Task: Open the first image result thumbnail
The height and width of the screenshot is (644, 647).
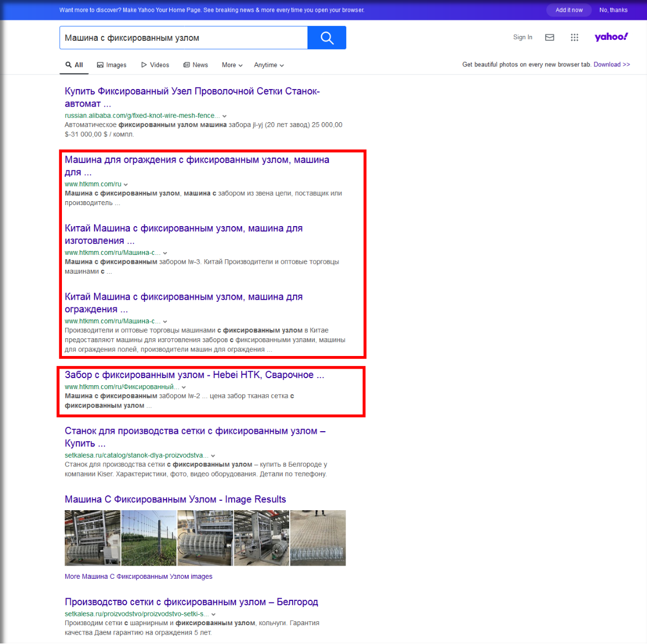Action: 92,538
